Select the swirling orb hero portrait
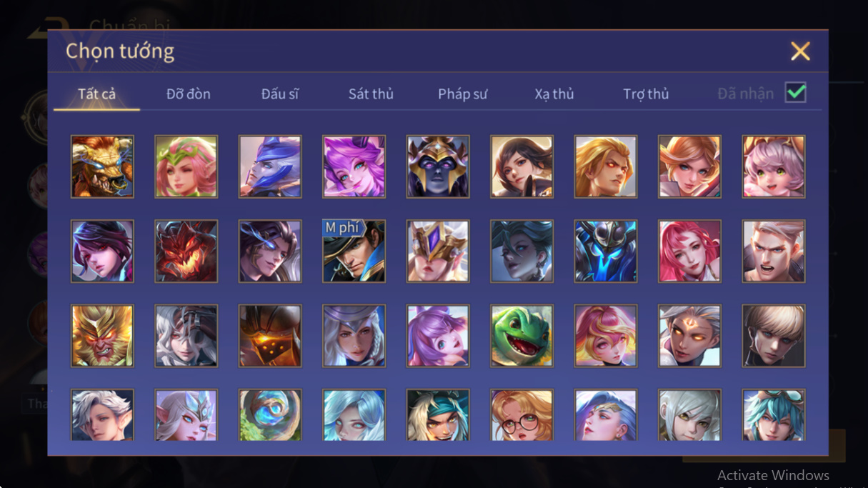 [x=270, y=415]
